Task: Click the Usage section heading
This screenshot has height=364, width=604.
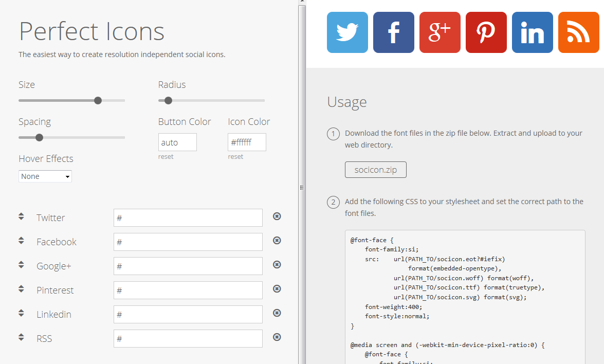Action: (x=347, y=102)
